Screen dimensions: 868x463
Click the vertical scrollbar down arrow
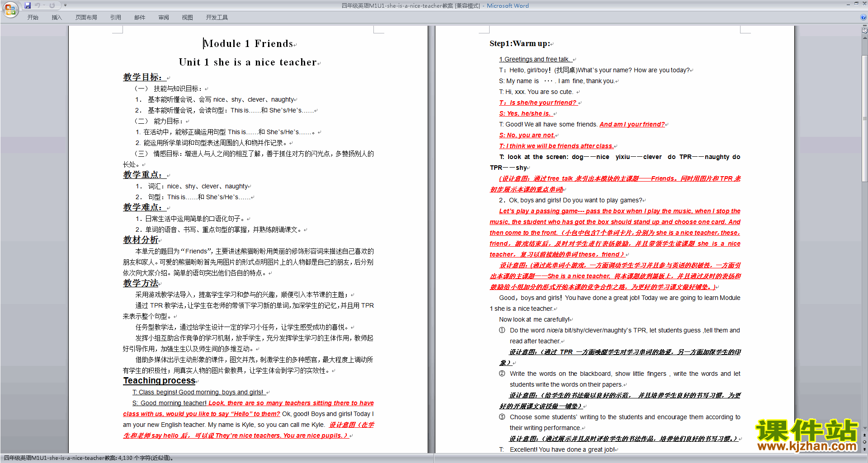pos(865,428)
